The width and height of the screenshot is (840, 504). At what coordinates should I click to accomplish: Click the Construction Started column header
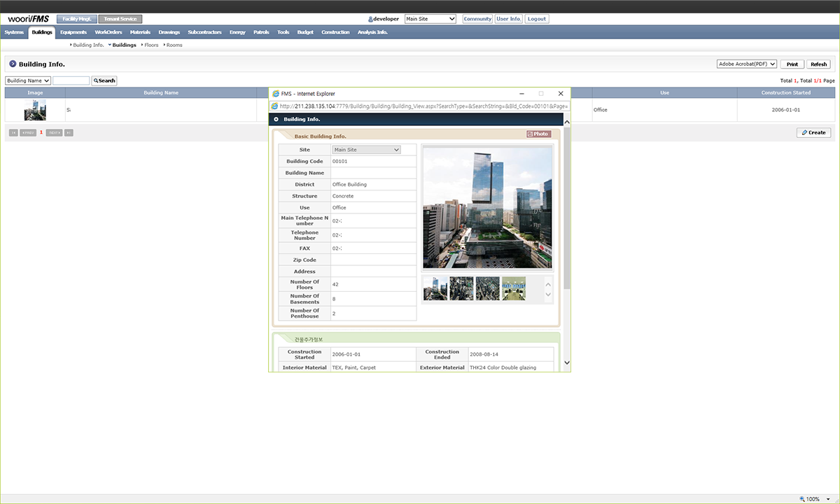[x=786, y=92]
